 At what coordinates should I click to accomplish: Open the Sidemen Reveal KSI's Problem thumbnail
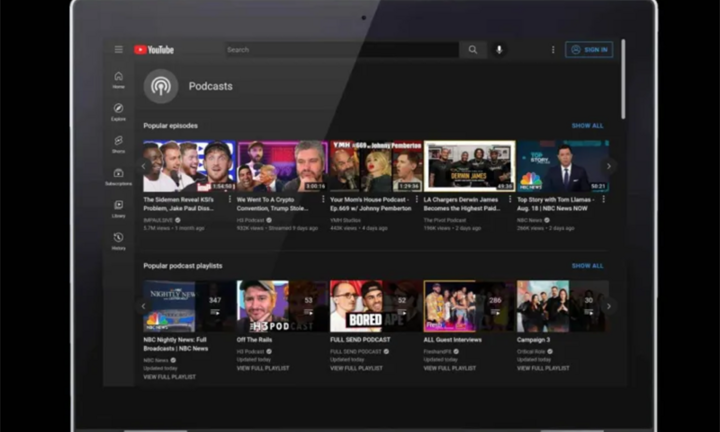189,166
